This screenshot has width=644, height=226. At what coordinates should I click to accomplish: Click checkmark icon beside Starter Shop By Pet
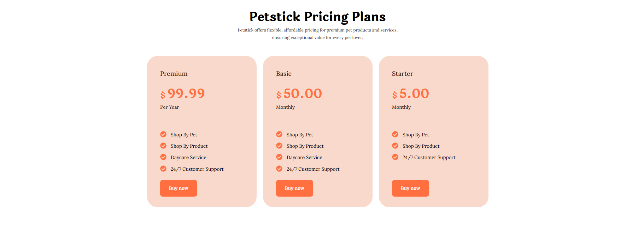(395, 134)
